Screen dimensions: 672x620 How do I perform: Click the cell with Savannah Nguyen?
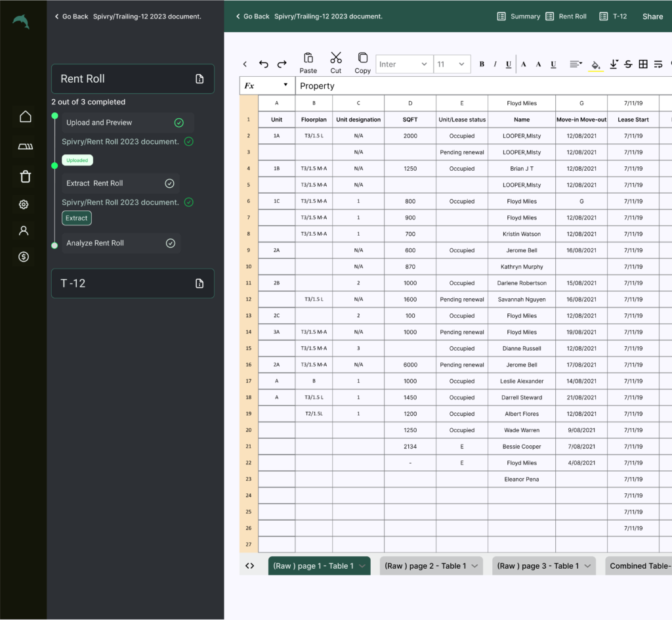click(522, 299)
